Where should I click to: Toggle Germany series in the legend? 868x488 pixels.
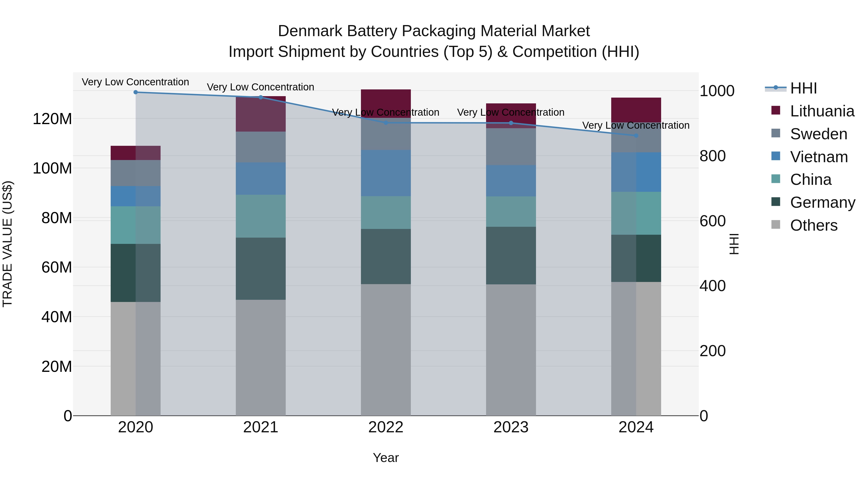tap(813, 202)
